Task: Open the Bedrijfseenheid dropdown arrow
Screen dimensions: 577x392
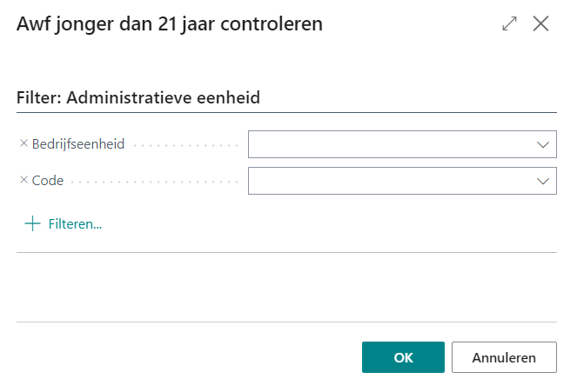Action: pyautogui.click(x=544, y=144)
